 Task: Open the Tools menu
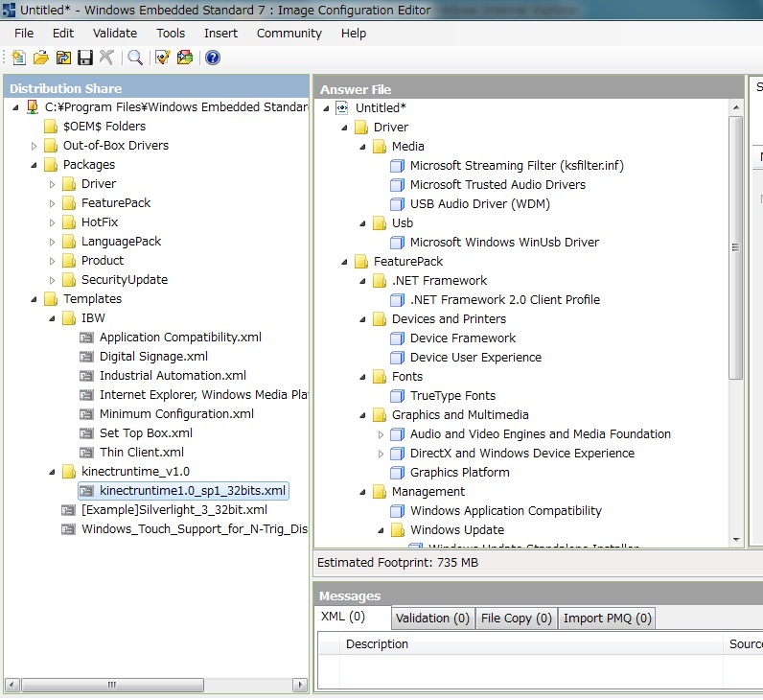171,34
